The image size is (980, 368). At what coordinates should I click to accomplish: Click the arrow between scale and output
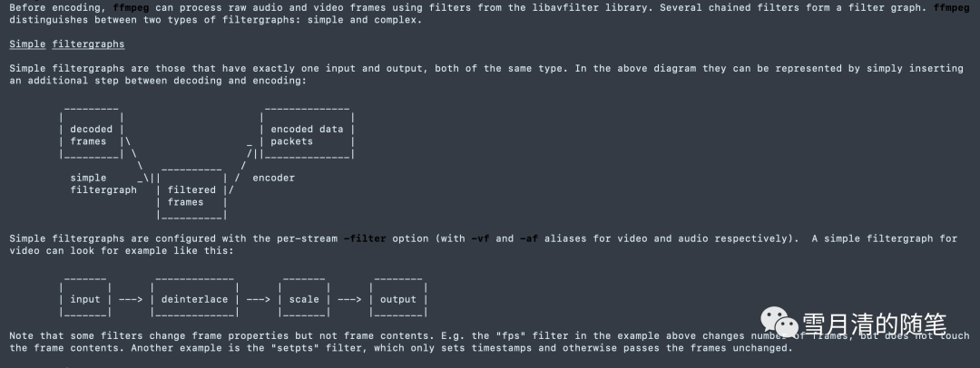[349, 299]
